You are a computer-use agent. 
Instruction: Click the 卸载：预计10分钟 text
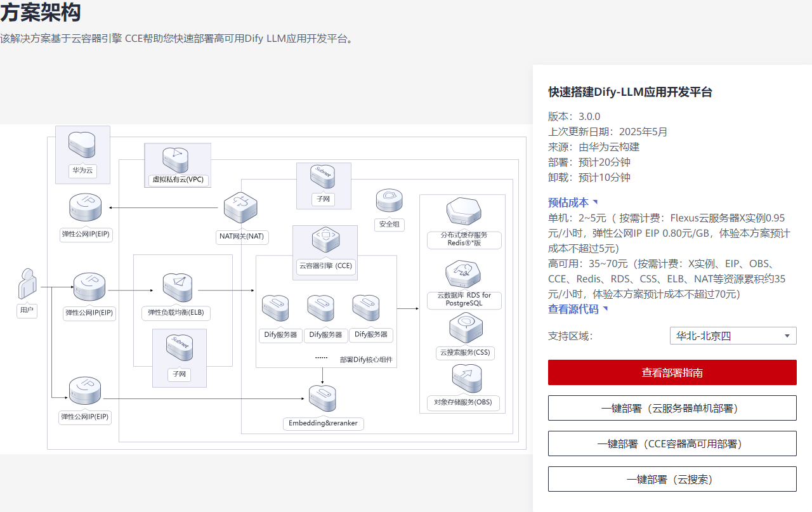589,177
